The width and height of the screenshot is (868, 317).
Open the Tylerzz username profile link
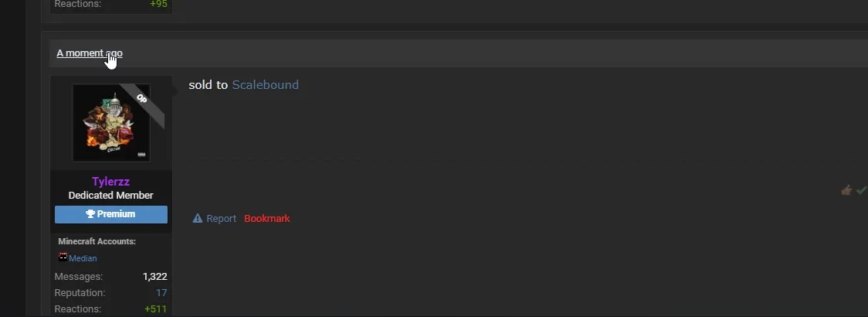pos(110,182)
